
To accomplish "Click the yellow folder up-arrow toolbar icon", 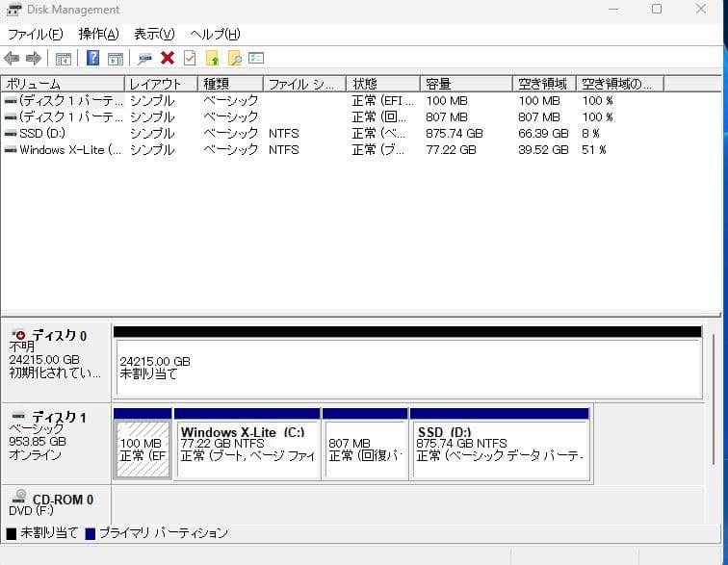I will (x=212, y=58).
